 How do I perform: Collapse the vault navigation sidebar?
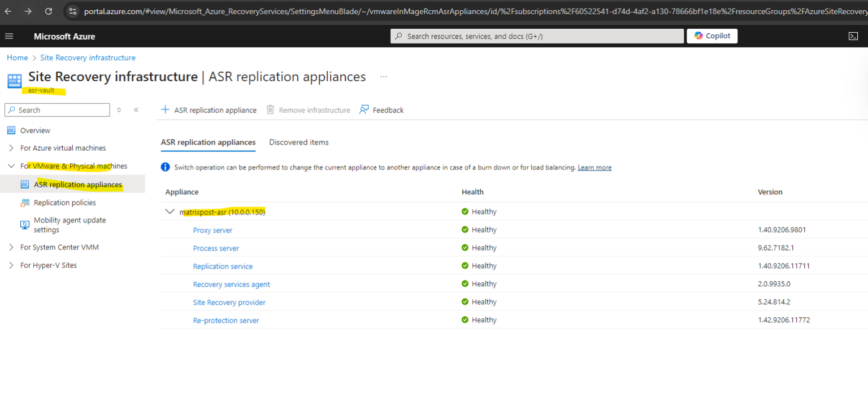[136, 110]
